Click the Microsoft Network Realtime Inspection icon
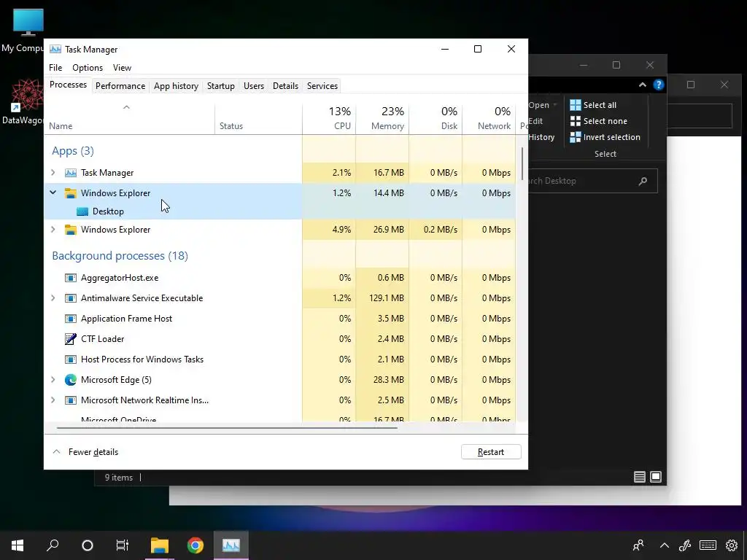The image size is (747, 560). (71, 400)
